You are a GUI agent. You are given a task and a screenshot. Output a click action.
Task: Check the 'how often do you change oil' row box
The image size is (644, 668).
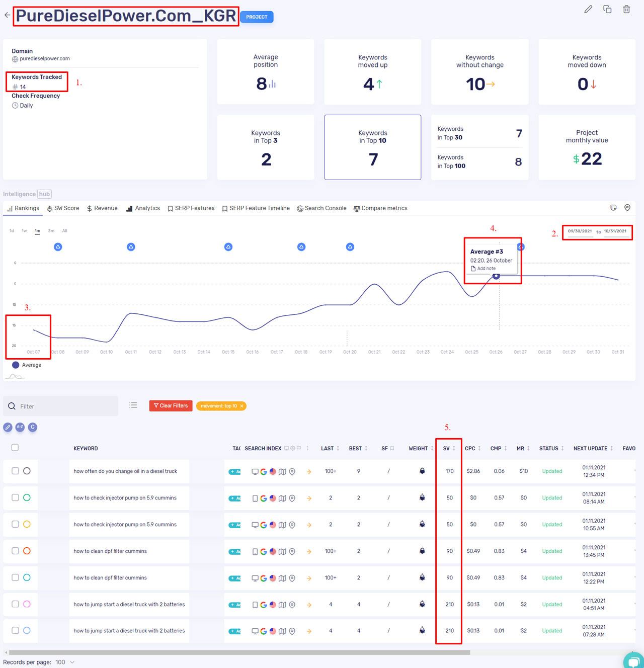point(15,471)
